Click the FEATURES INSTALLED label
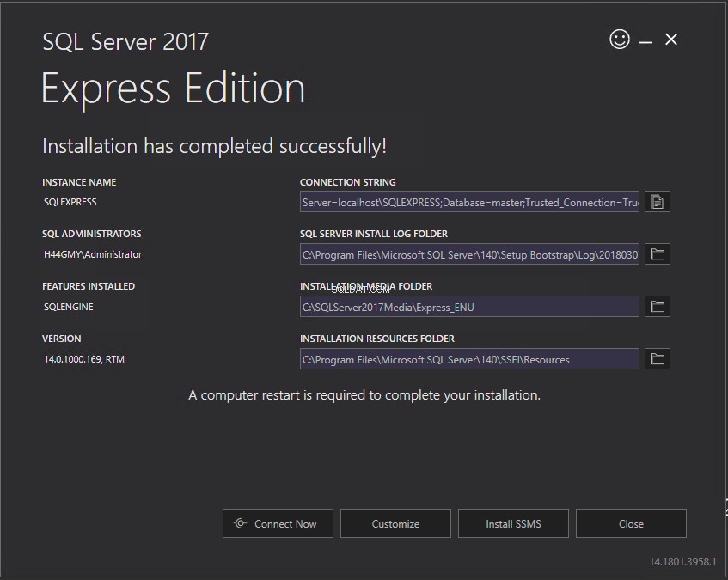728x580 pixels. (89, 287)
